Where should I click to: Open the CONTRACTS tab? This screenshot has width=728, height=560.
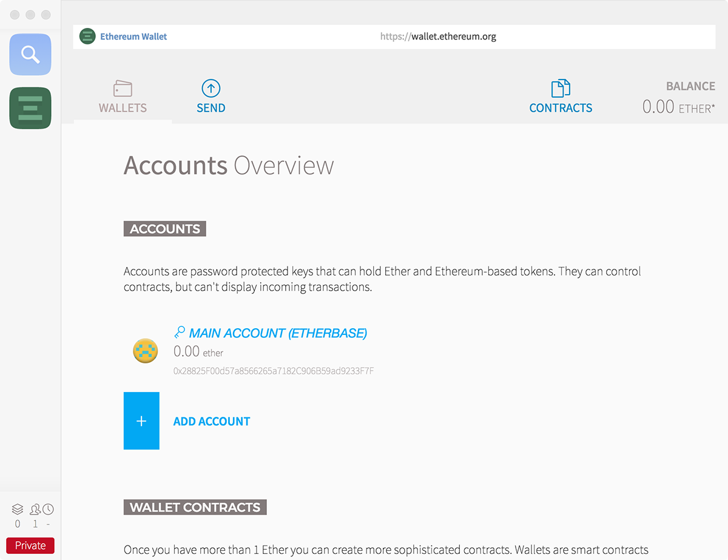[561, 97]
